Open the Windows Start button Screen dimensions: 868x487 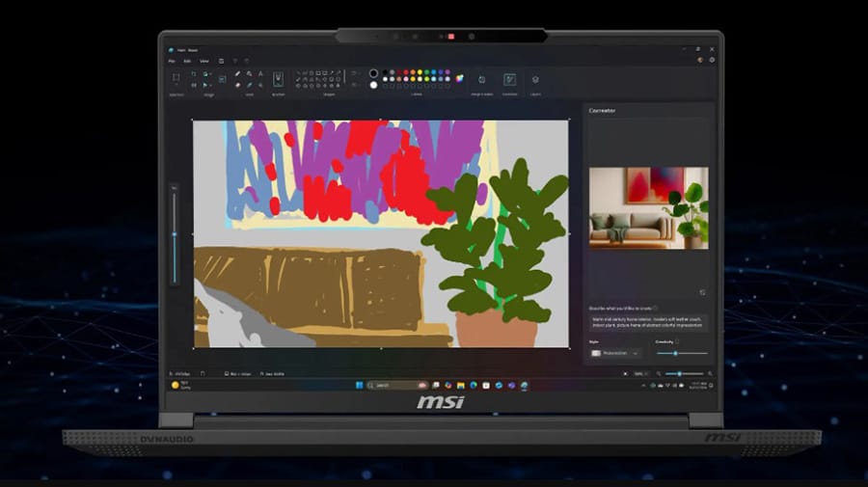pos(360,385)
